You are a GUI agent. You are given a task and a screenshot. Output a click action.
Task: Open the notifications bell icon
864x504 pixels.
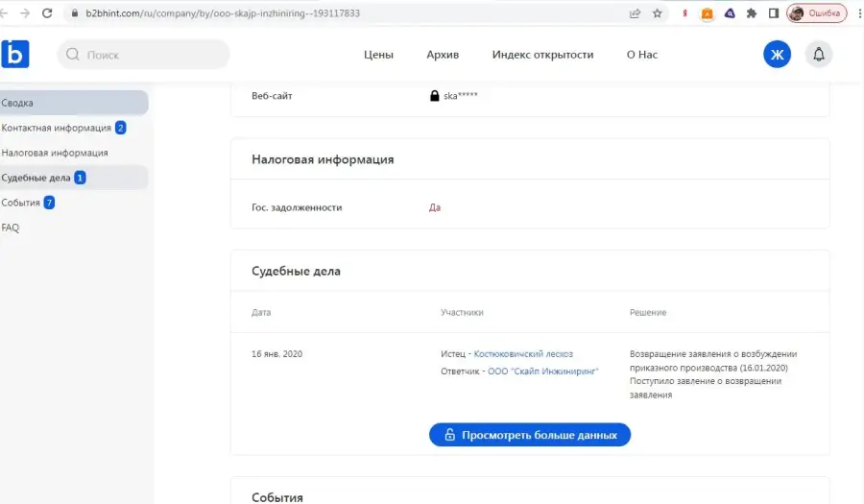point(819,54)
